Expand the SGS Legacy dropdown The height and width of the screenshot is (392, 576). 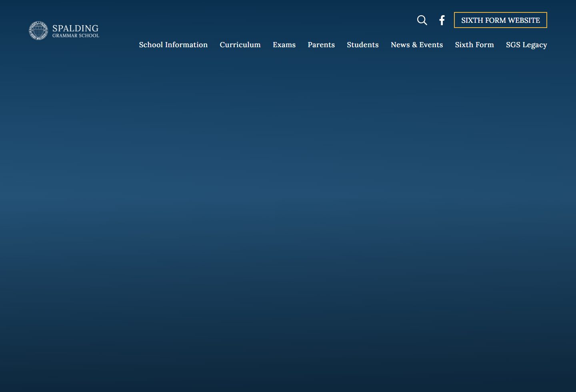click(x=526, y=45)
